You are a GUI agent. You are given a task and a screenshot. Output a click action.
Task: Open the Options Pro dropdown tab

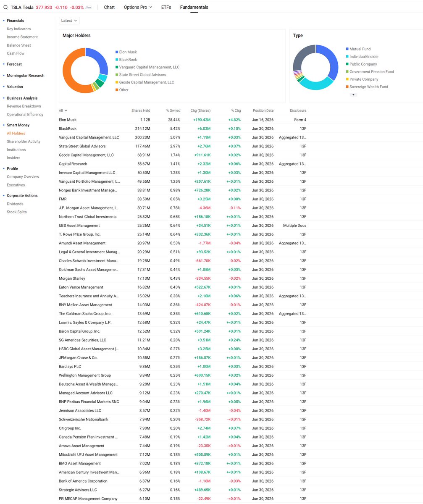click(x=138, y=7)
